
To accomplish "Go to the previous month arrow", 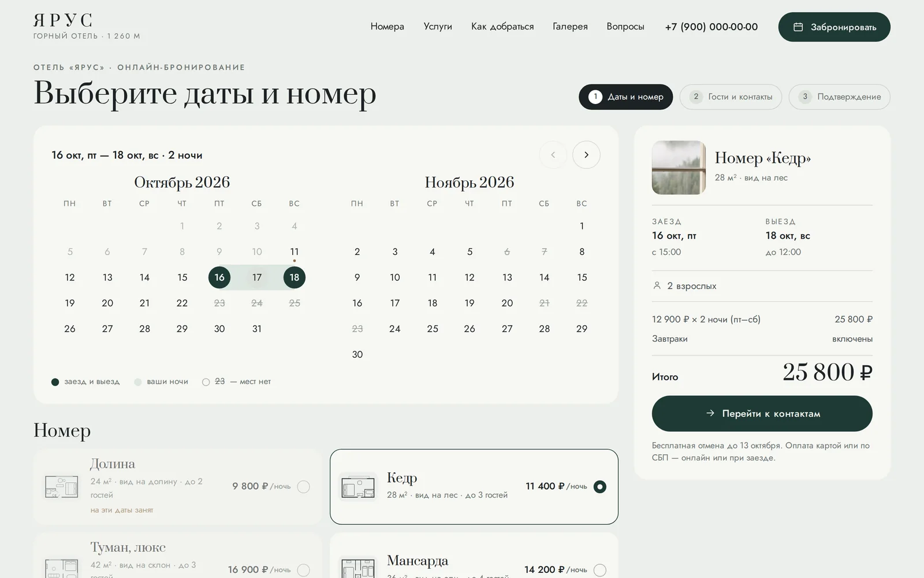I will pyautogui.click(x=553, y=155).
